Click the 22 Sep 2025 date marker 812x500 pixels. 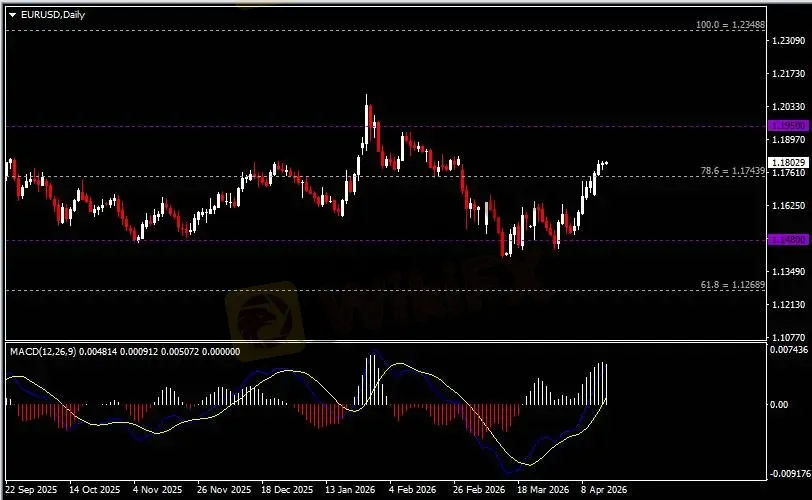click(31, 491)
